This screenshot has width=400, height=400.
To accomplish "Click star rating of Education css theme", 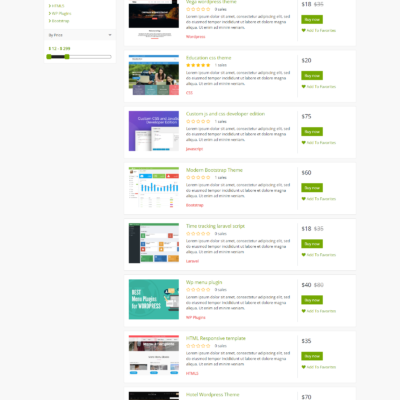I will coord(198,65).
